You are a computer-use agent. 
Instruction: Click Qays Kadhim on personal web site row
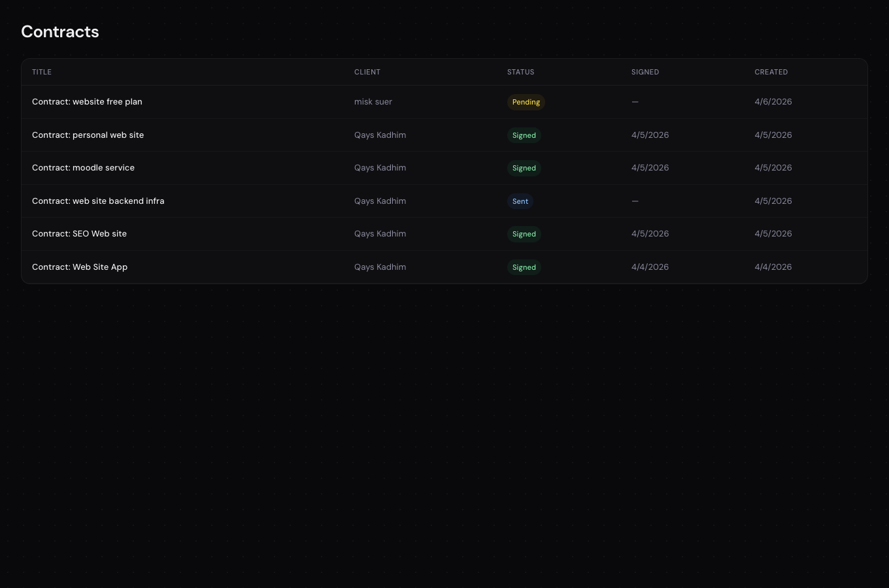[x=380, y=135]
